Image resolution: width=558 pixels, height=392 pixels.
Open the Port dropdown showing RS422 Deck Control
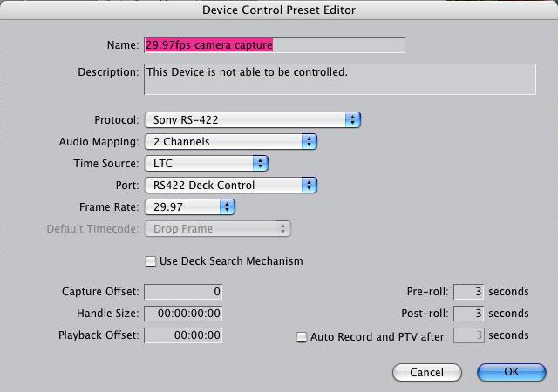click(230, 185)
